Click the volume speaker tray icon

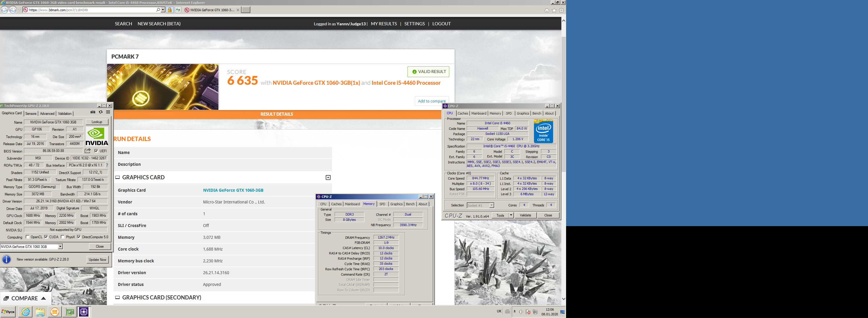[521, 312]
